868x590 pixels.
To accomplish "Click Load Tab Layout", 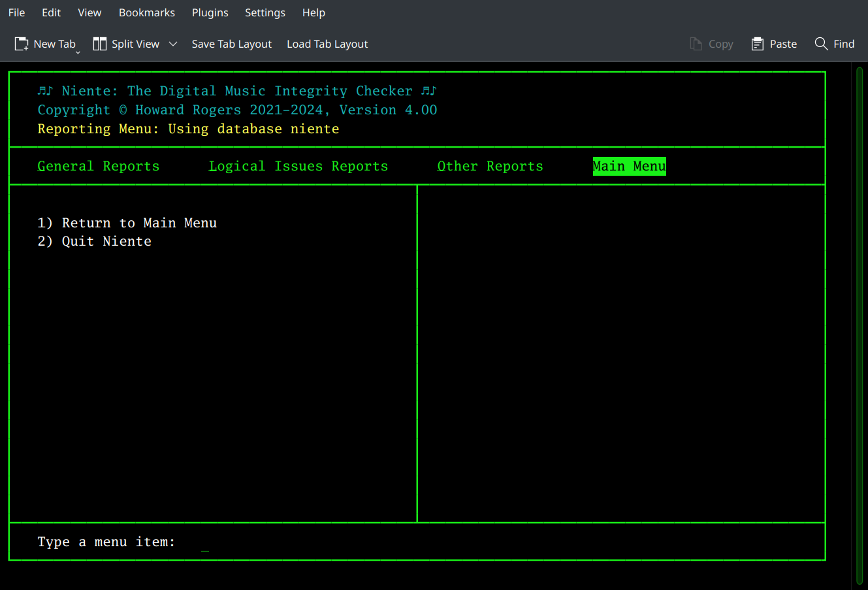I will pyautogui.click(x=327, y=44).
